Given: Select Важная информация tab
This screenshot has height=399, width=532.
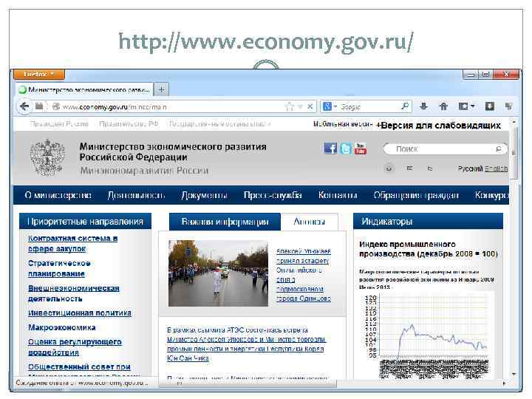Looking at the screenshot, I should point(225,222).
